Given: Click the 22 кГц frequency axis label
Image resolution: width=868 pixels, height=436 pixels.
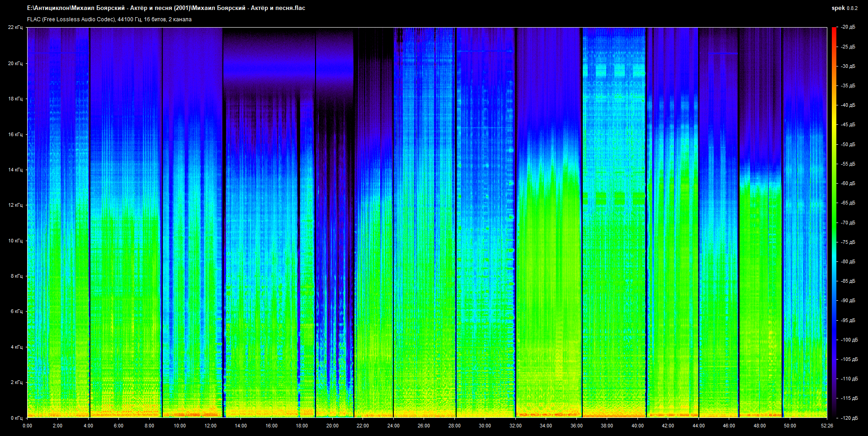Looking at the screenshot, I should click(15, 27).
